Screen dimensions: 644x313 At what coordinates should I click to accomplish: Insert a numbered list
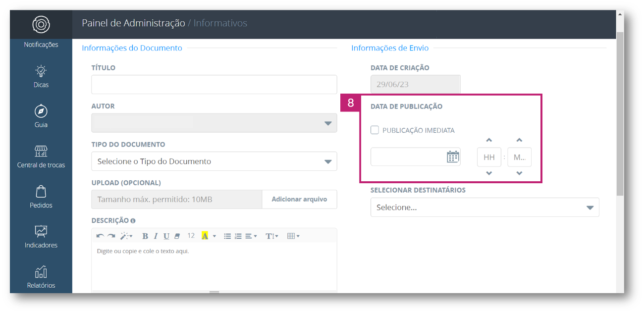click(x=238, y=236)
